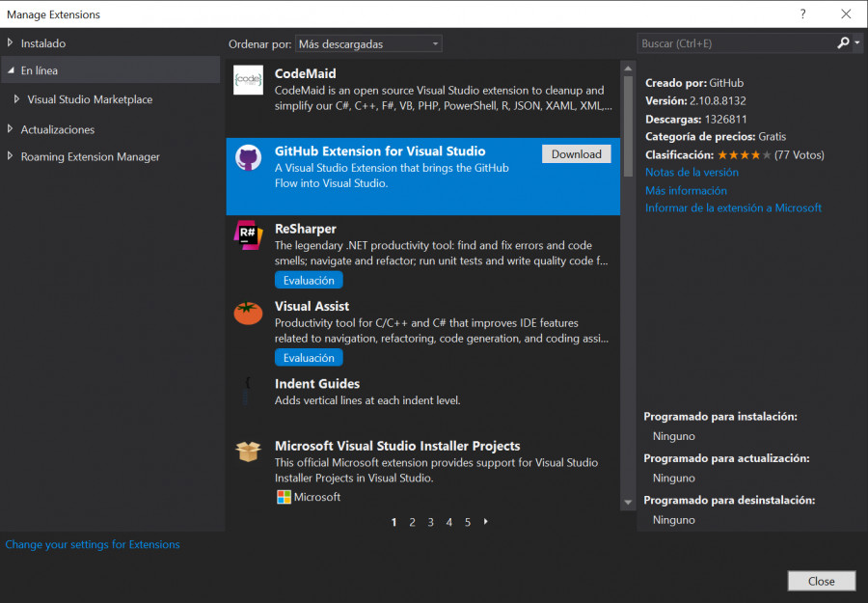The image size is (868, 603).
Task: Expand the Instalado tree node
Action: pos(10,42)
